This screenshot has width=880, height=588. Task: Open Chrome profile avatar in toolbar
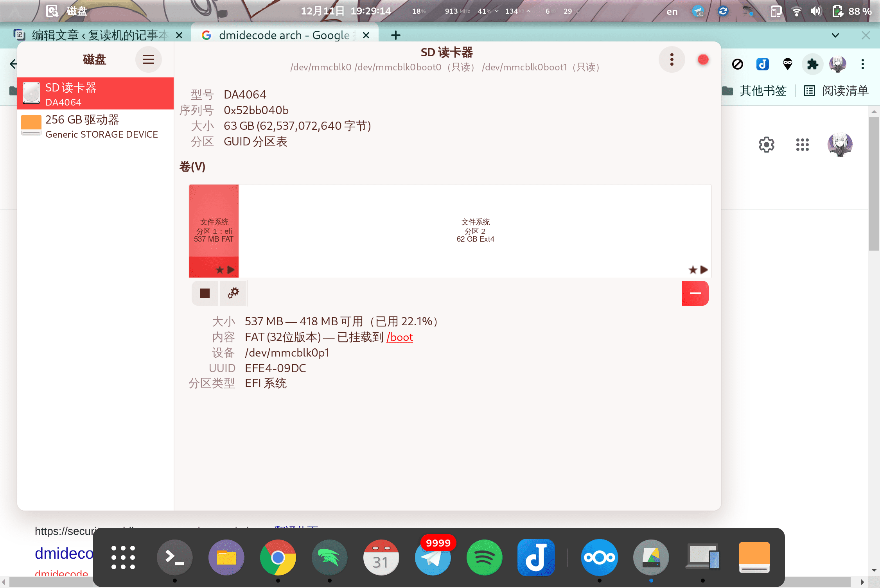pyautogui.click(x=837, y=64)
